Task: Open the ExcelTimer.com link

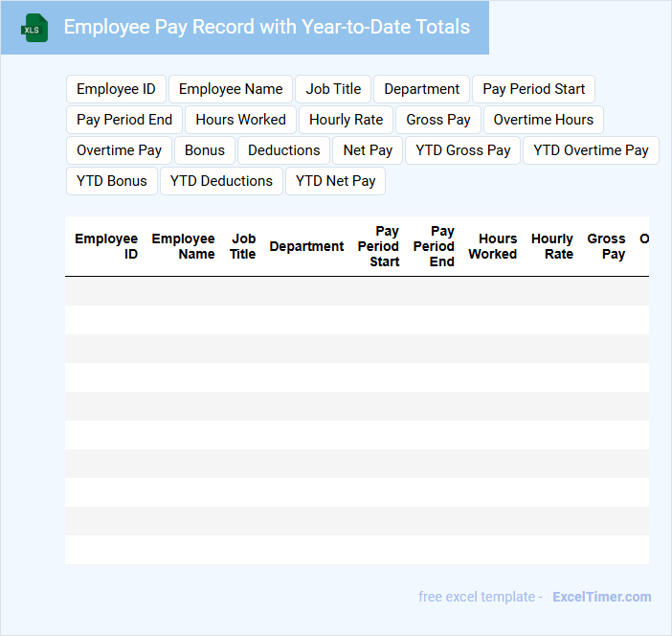Action: pos(602,597)
